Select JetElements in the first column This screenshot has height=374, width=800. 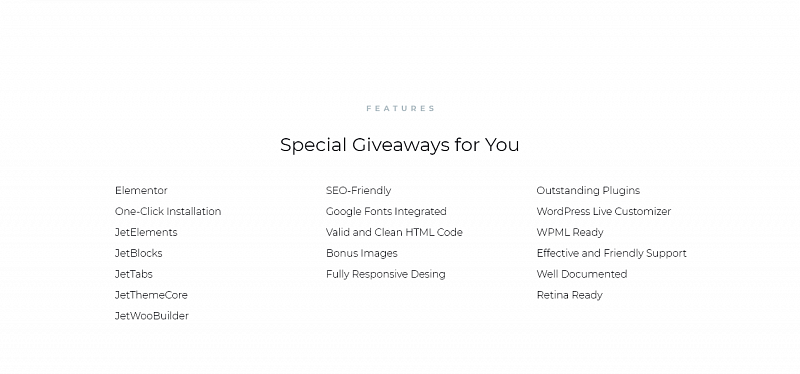146,232
